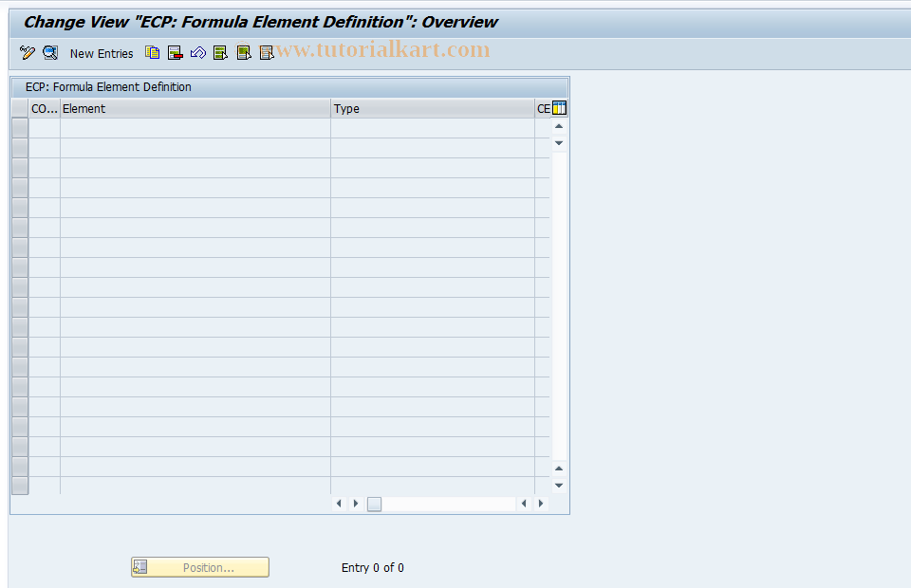Click the Display magnifier icon
Screen dimensions: 911x588
pos(49,53)
